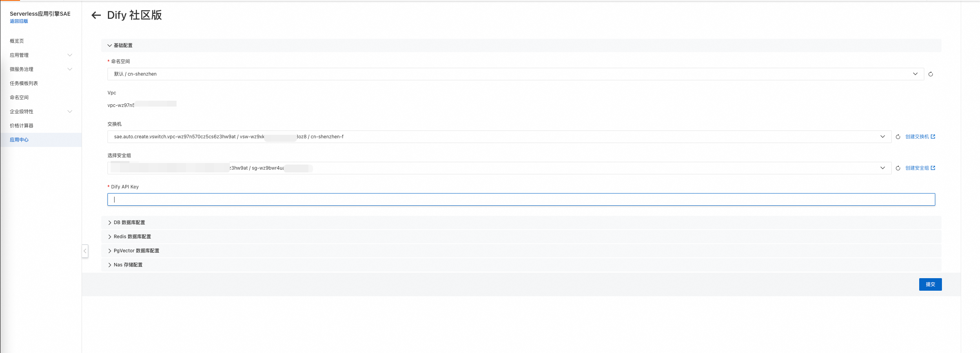The width and height of the screenshot is (980, 353).
Task: Expand 微服务治理 in the sidebar
Action: 41,69
